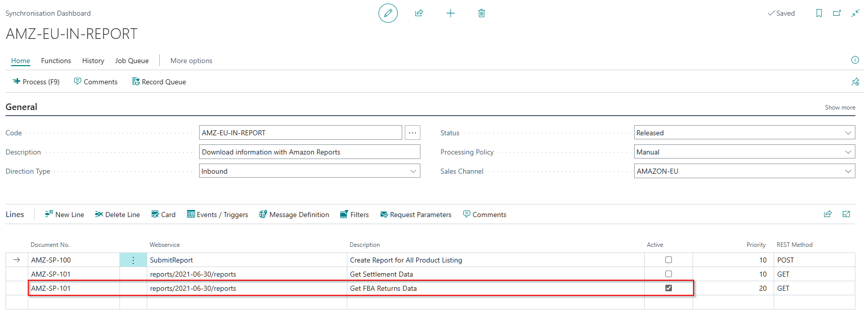This screenshot has height=314, width=868.
Task: Click the Webservice column header
Action: 164,245
